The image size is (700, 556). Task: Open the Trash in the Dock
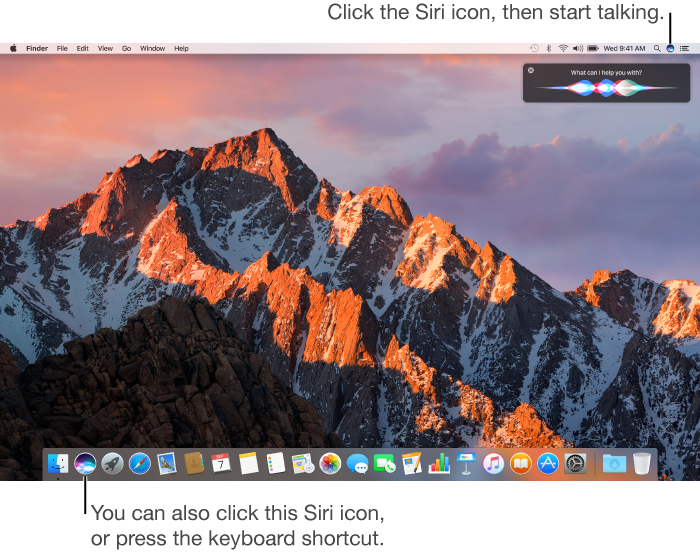(641, 463)
